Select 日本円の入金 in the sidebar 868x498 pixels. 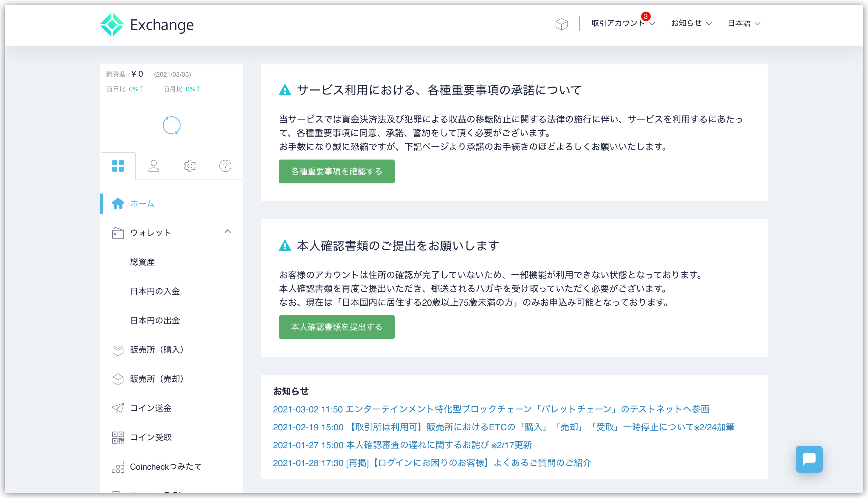point(156,291)
